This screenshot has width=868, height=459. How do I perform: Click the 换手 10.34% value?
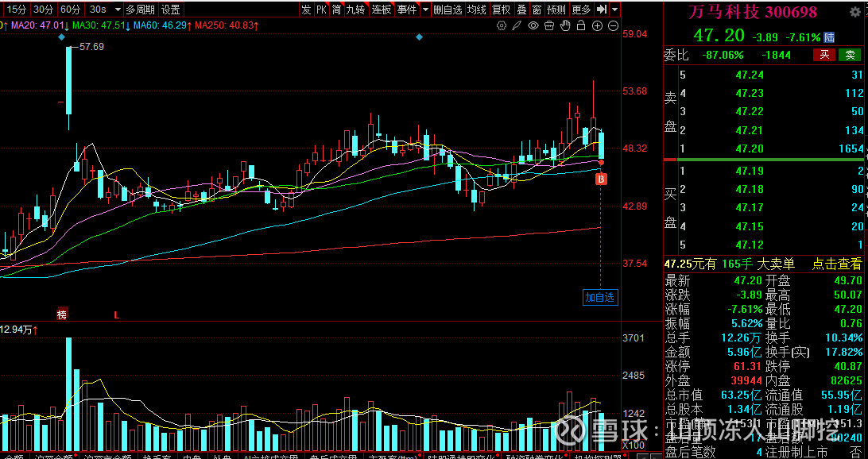coord(844,337)
